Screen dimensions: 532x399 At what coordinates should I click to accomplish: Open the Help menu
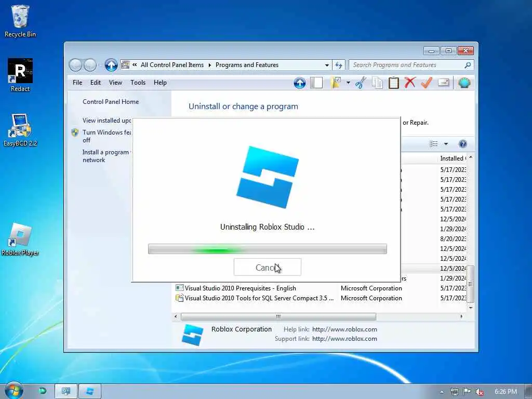[x=160, y=83]
